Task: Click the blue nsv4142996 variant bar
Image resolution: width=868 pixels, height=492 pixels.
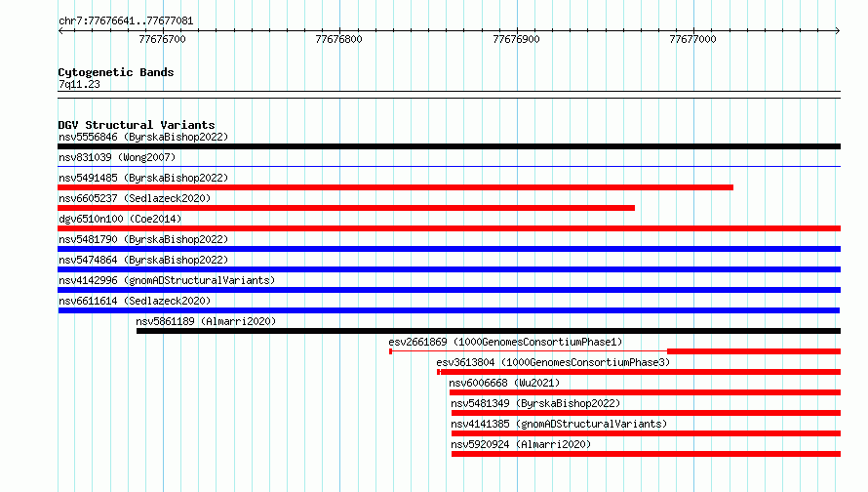Action: tap(449, 290)
